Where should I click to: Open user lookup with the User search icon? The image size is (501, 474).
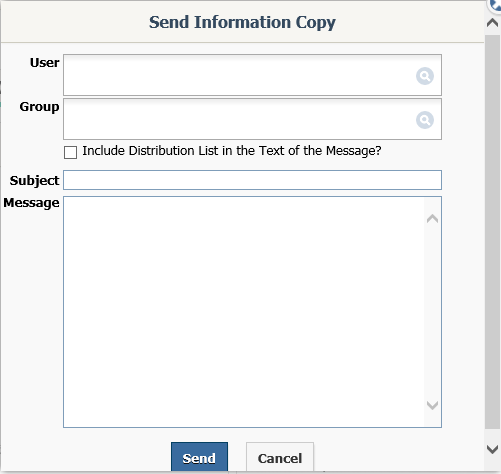425,76
